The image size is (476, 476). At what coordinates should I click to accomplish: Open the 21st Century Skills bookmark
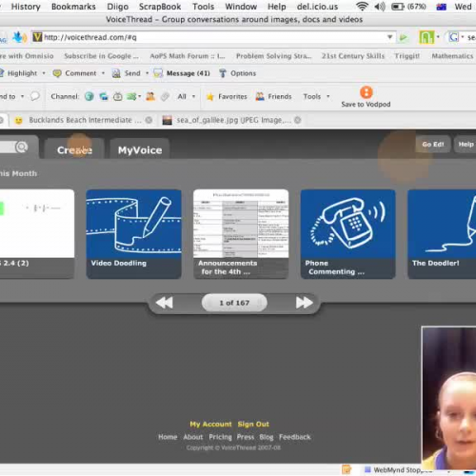(353, 56)
